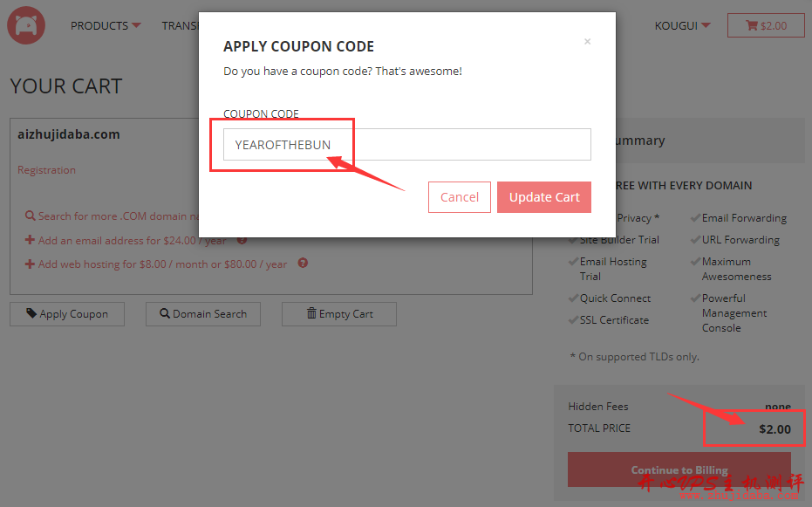Open Domain Search with magnifier icon
The image size is (812, 507).
202,314
